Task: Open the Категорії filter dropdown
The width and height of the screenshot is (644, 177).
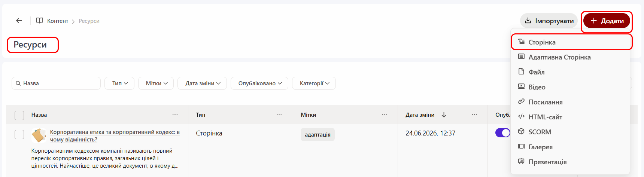Action: (x=314, y=83)
